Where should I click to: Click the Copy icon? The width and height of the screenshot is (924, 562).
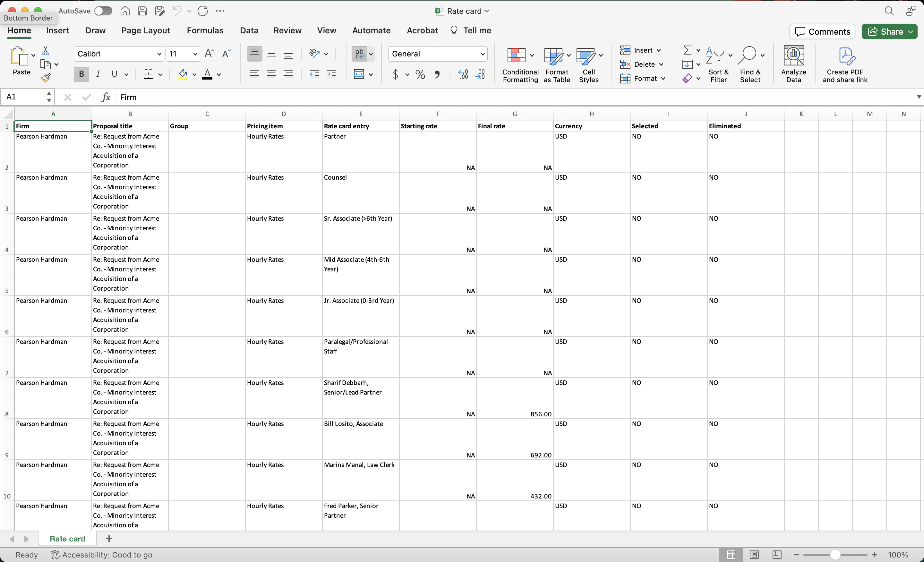coord(45,64)
